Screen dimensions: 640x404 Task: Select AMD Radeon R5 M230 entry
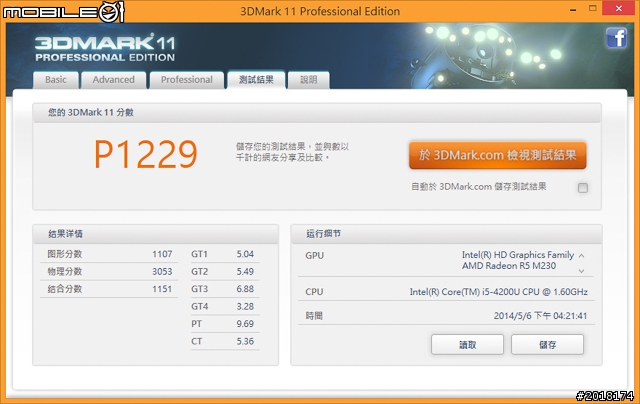(x=509, y=266)
